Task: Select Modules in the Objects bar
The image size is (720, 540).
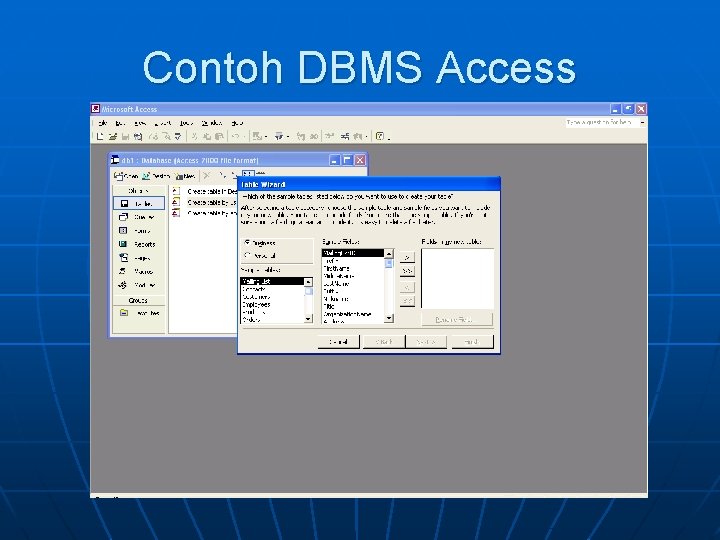Action: pos(139,285)
